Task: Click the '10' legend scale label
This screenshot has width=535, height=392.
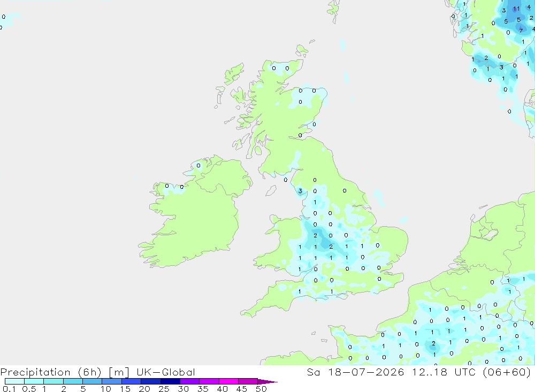Action: click(x=106, y=389)
